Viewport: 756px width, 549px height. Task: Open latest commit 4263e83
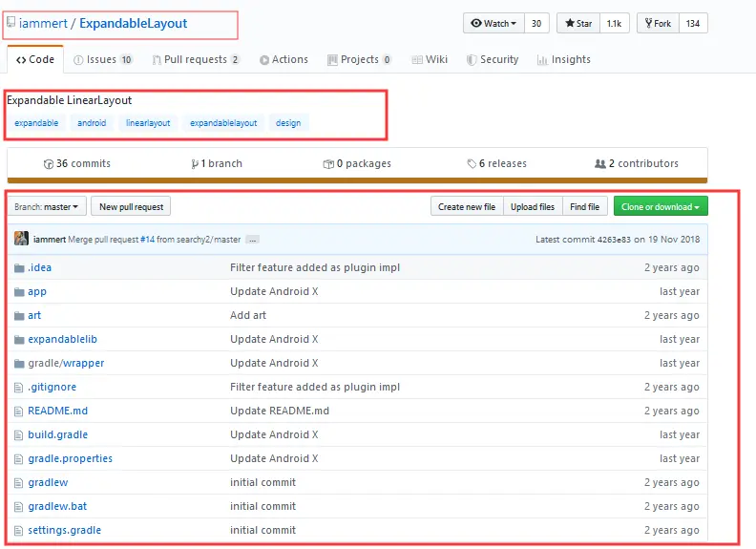click(614, 240)
